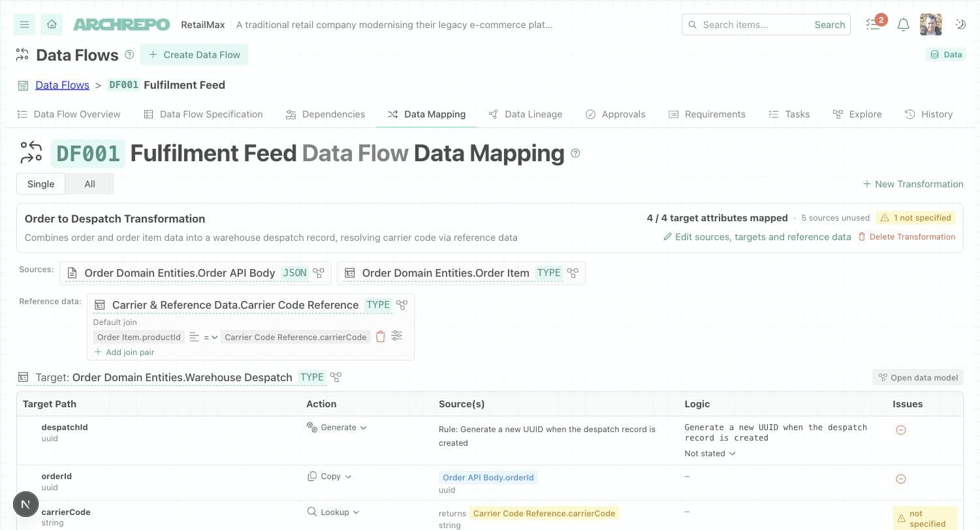Open the tasks checklist icon with badge
The image size is (980, 530).
874,24
